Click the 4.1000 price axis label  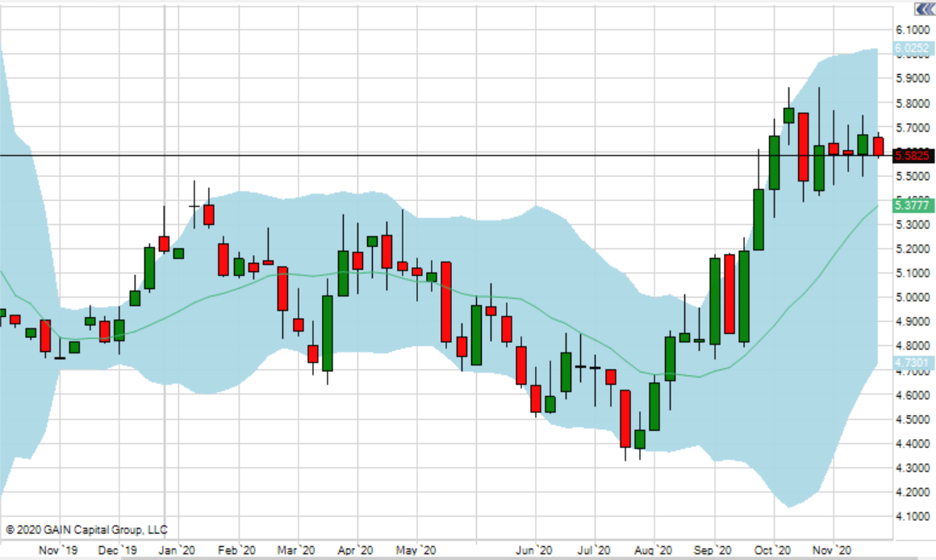(913, 516)
